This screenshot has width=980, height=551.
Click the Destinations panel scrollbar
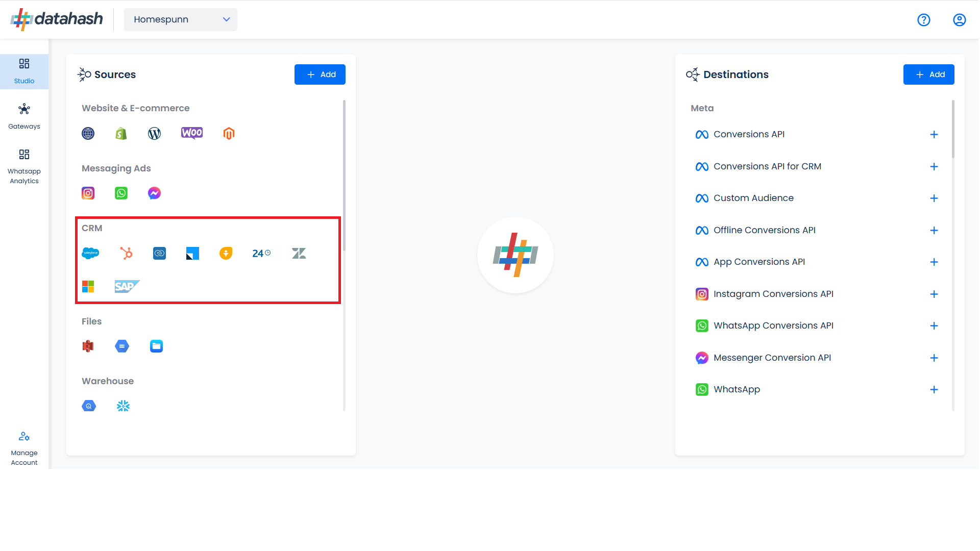point(953,129)
